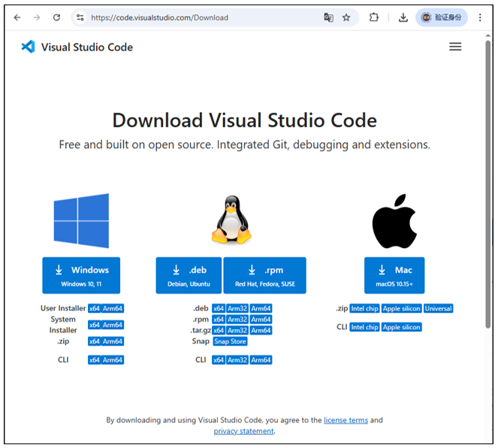Download VS Code for Mac
The width and height of the screenshot is (498, 448).
394,275
